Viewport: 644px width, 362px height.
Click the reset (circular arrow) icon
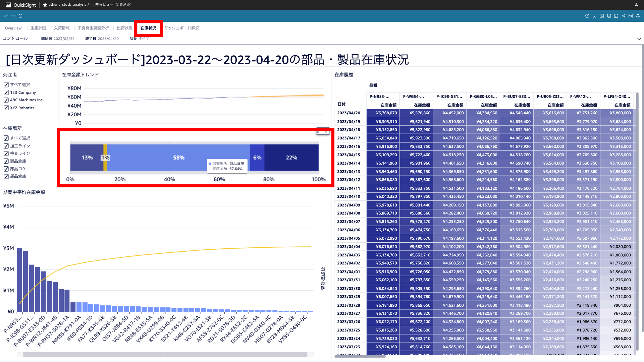20,16
